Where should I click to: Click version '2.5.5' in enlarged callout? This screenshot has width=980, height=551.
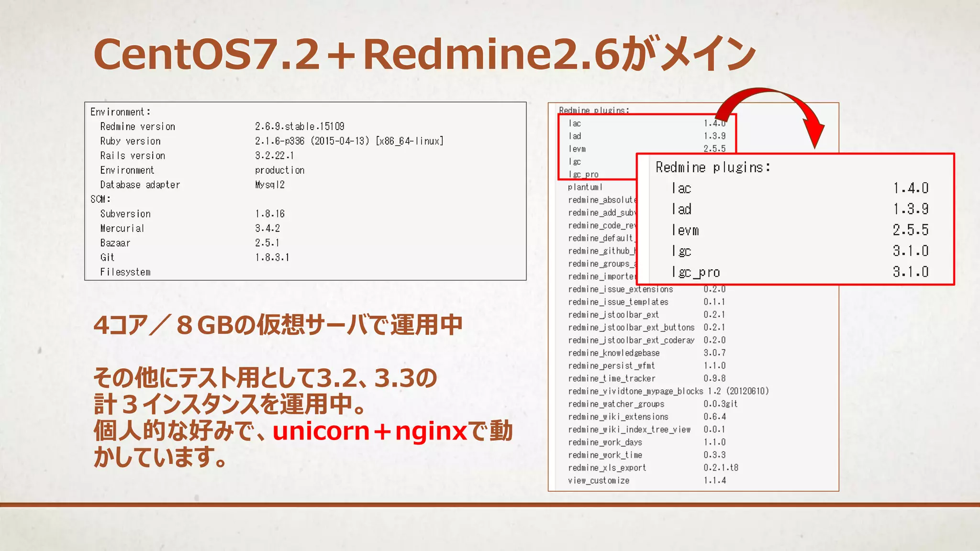(911, 230)
